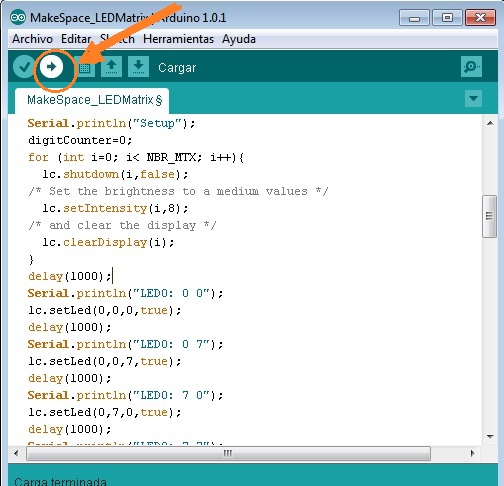The height and width of the screenshot is (486, 504).
Task: Click the horizontal scrollbar left arrow
Action: (x=16, y=453)
